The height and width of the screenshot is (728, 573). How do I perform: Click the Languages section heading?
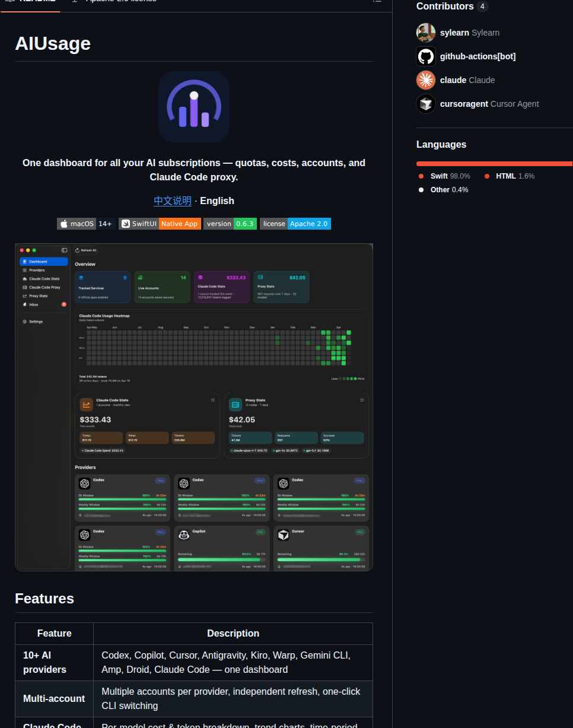[x=441, y=144]
